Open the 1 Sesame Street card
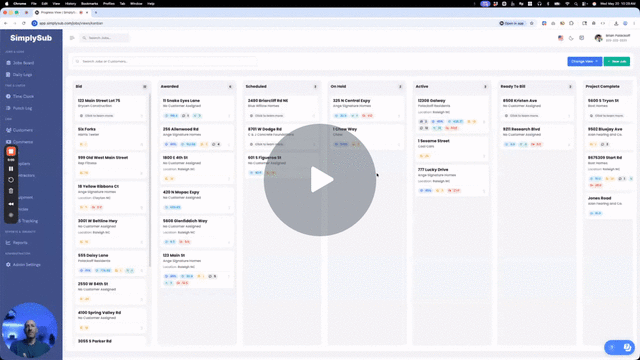Screen dimensions: 640x360 pos(451,149)
